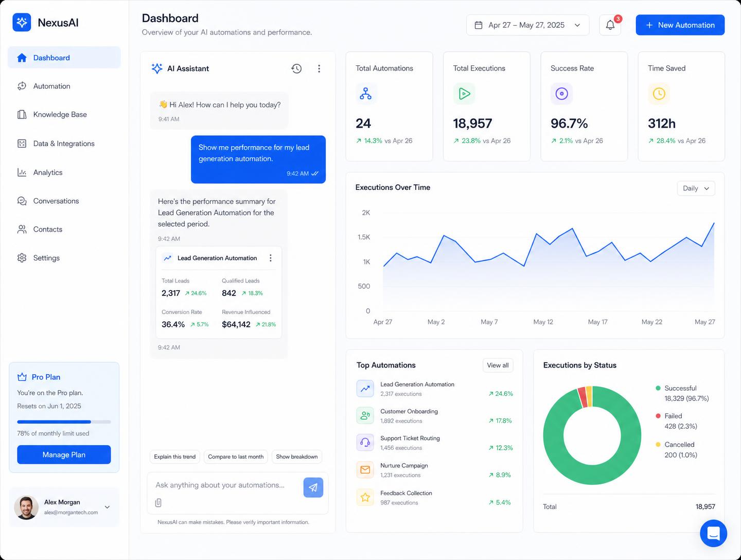Click the 312h Time Saved value
The width and height of the screenshot is (741, 560).
coord(662,124)
